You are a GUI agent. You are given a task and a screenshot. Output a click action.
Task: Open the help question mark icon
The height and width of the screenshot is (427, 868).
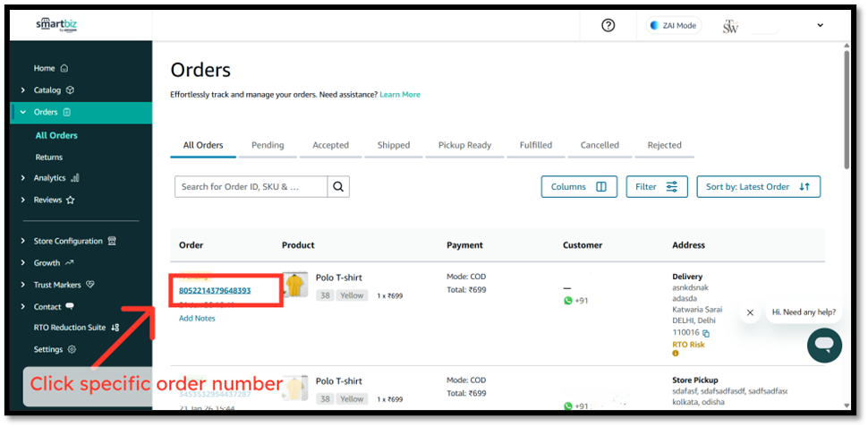click(608, 25)
